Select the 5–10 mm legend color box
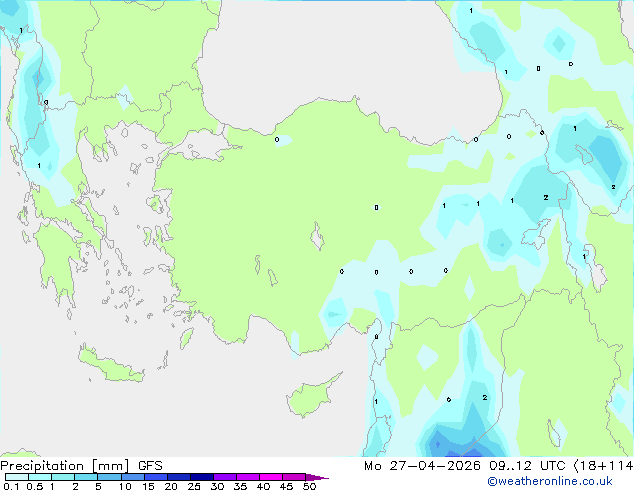 point(109,477)
